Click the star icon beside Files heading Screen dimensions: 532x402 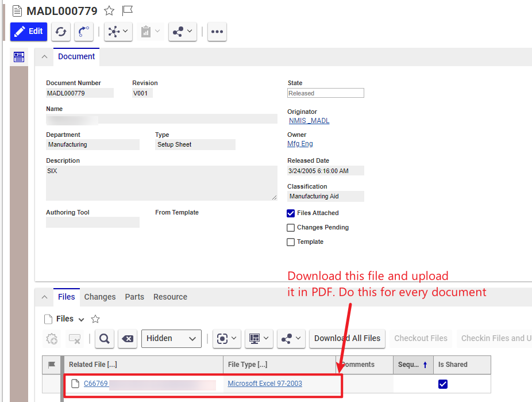pyautogui.click(x=96, y=319)
